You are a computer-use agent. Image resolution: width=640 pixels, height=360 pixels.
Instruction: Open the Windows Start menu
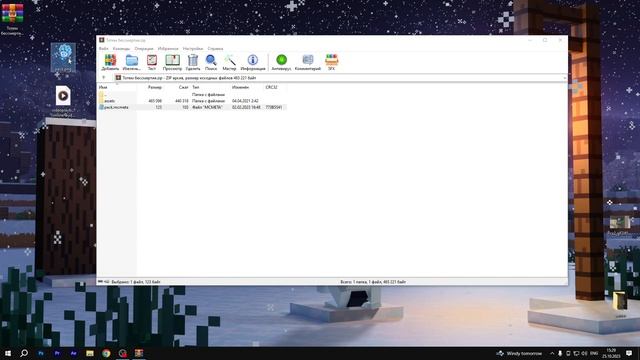coord(8,353)
